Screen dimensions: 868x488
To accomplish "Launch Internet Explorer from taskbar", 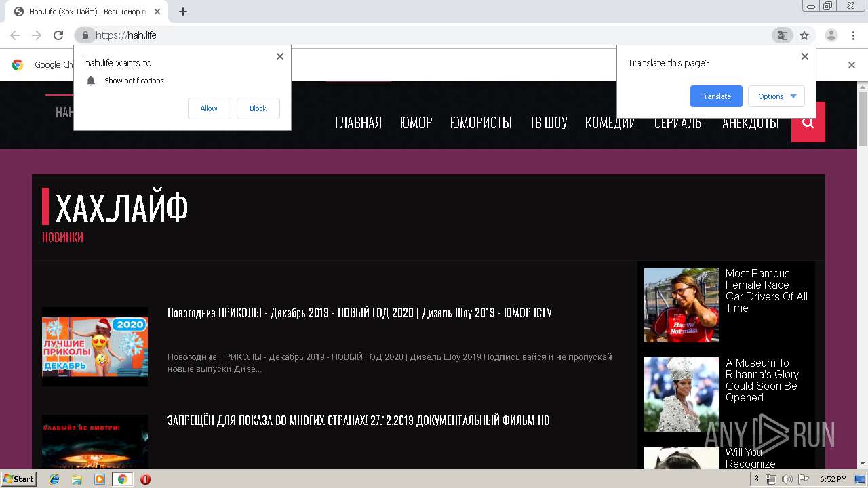I will [54, 479].
